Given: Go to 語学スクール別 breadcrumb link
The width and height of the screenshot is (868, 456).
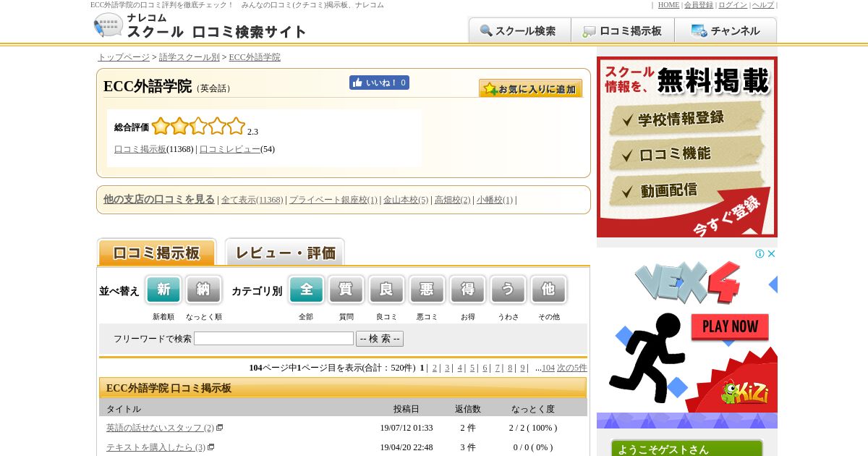Looking at the screenshot, I should click(190, 57).
